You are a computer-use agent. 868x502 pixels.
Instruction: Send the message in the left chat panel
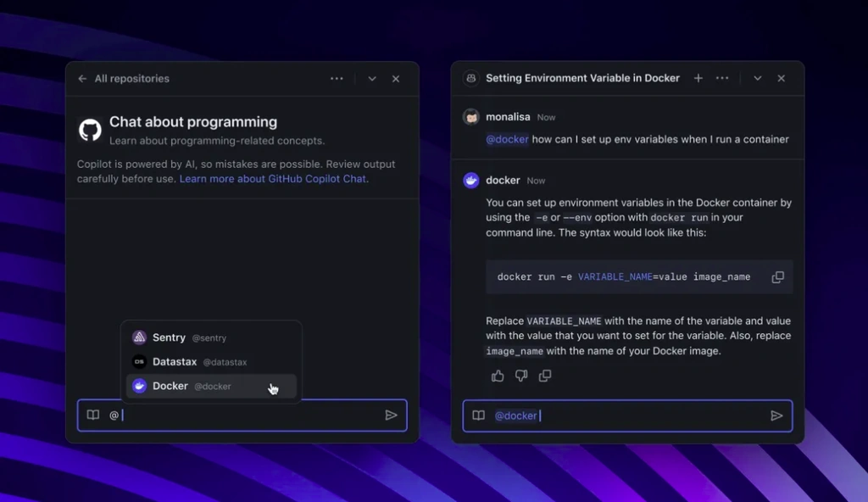pyautogui.click(x=391, y=415)
